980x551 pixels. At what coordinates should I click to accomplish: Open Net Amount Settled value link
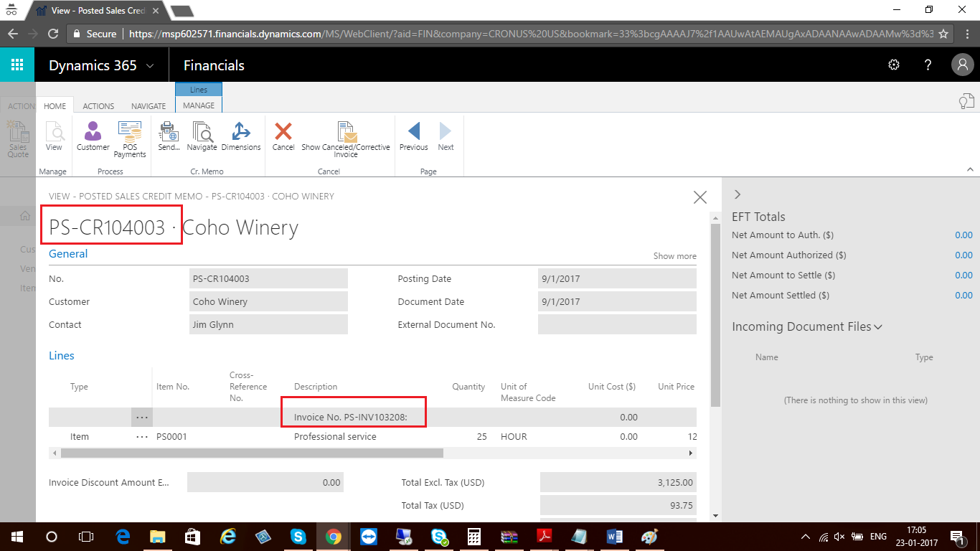click(x=963, y=296)
